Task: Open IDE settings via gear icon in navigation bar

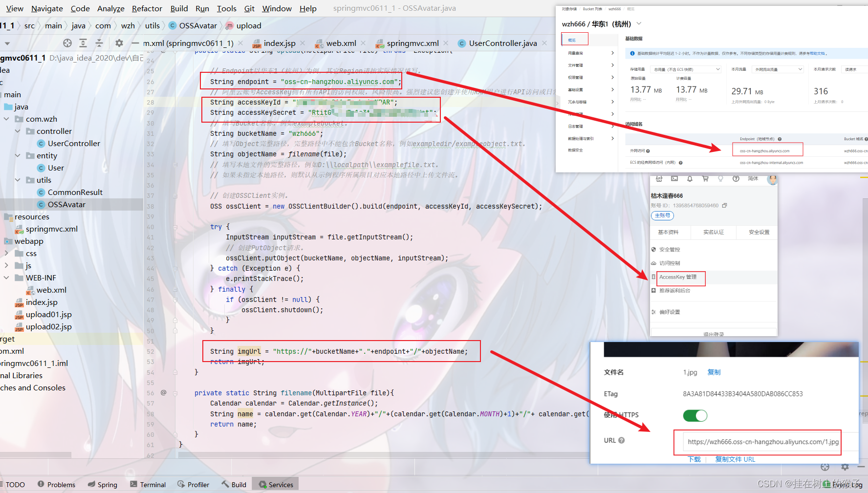Action: pyautogui.click(x=119, y=43)
